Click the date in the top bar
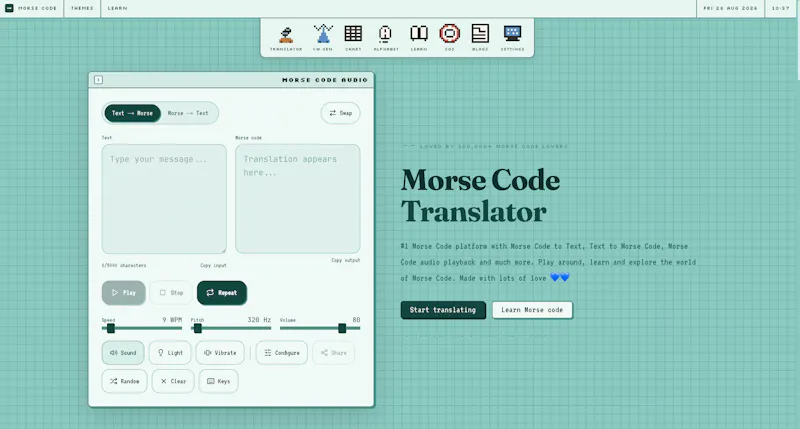Image resolution: width=800 pixels, height=429 pixels. [x=731, y=8]
